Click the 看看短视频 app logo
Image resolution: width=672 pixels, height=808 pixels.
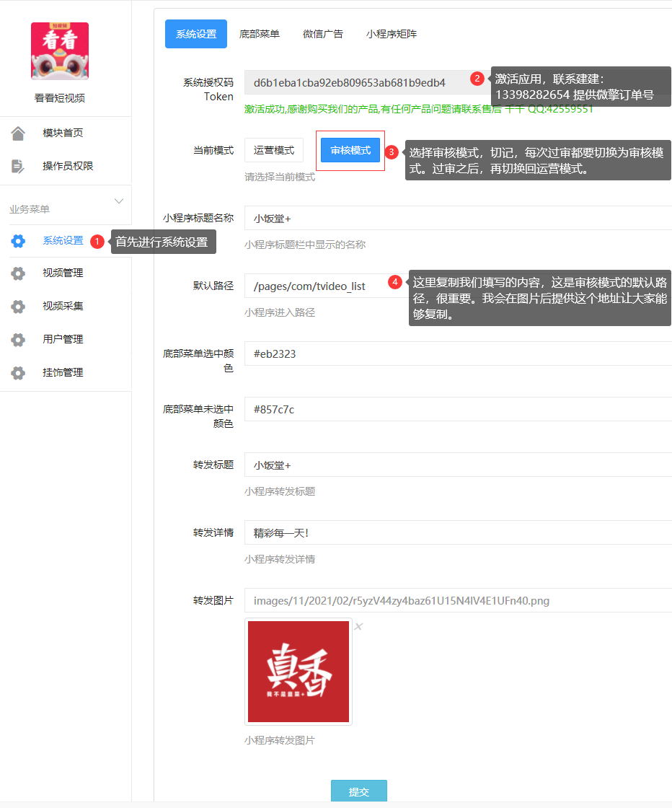[60, 51]
